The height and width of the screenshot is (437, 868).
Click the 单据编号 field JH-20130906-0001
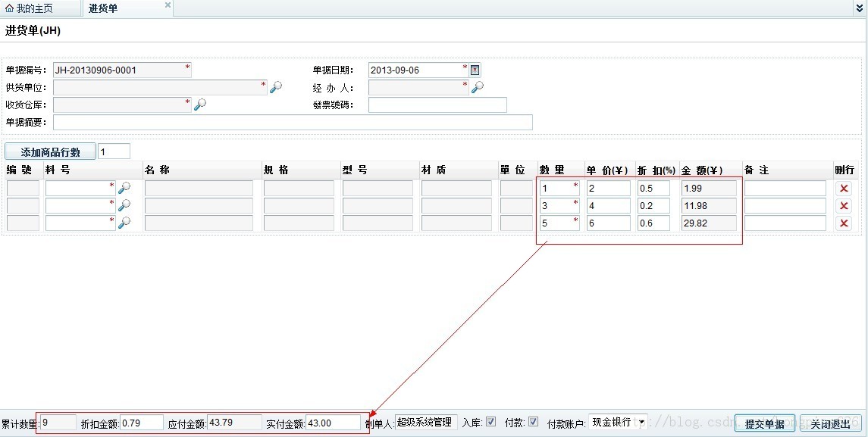122,70
